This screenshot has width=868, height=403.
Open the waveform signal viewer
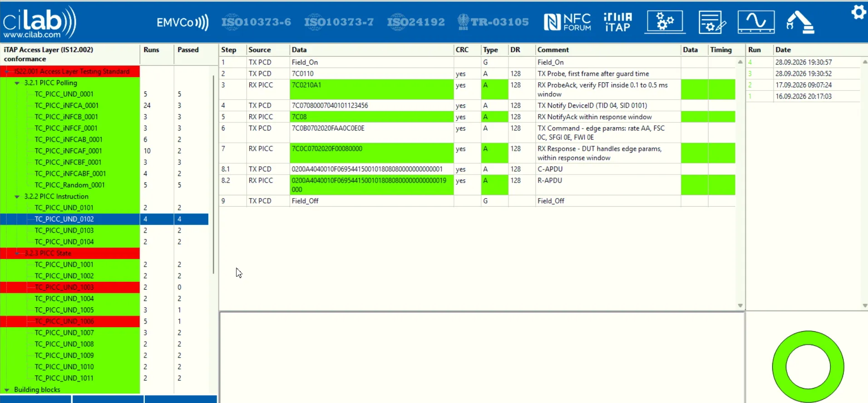(x=756, y=22)
